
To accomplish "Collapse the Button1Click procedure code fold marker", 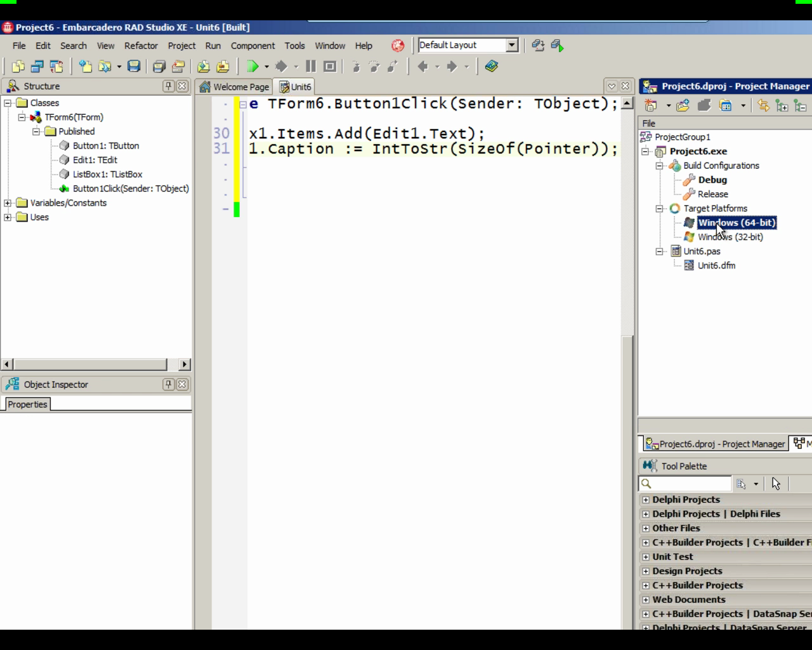I will pos(243,105).
